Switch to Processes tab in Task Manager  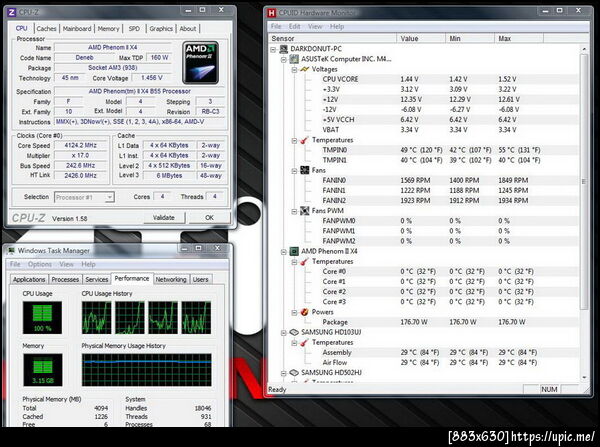tap(65, 279)
